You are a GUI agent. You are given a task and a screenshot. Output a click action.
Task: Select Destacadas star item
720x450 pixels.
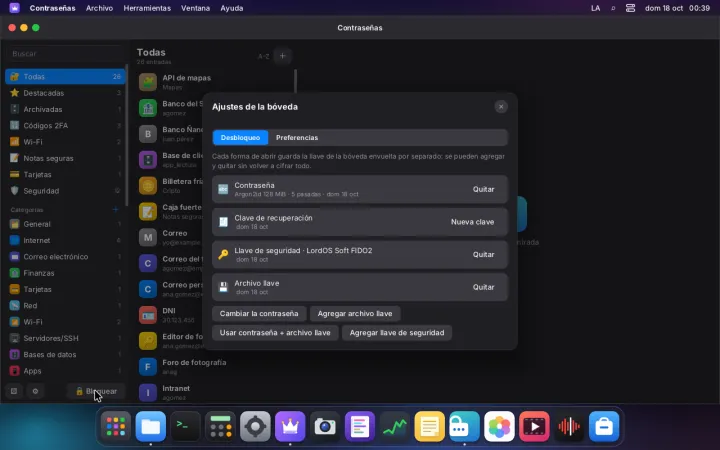[x=65, y=93]
